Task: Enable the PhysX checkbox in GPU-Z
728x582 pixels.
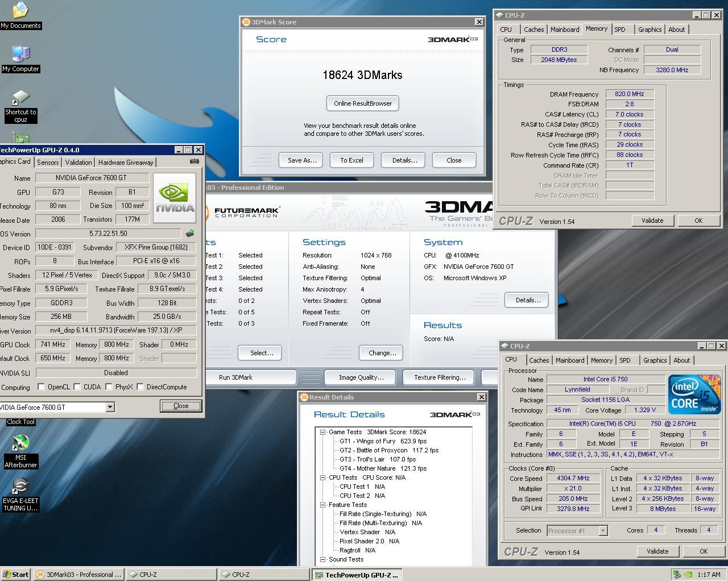Action: 109,387
